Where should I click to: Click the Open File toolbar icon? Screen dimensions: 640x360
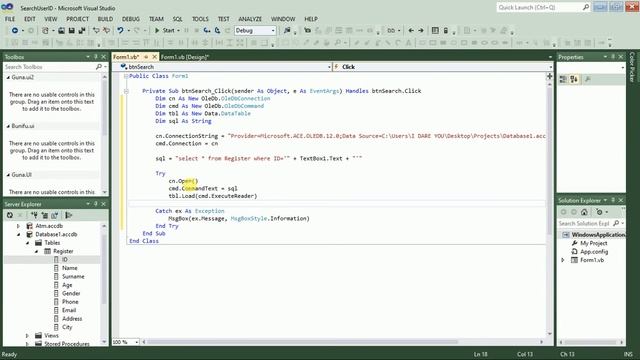coord(61,31)
